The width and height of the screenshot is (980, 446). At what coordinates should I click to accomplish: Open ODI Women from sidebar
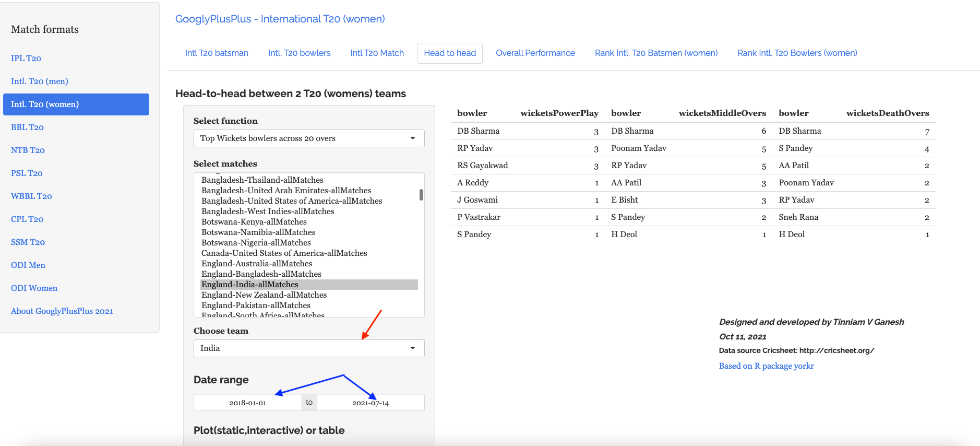tap(34, 288)
